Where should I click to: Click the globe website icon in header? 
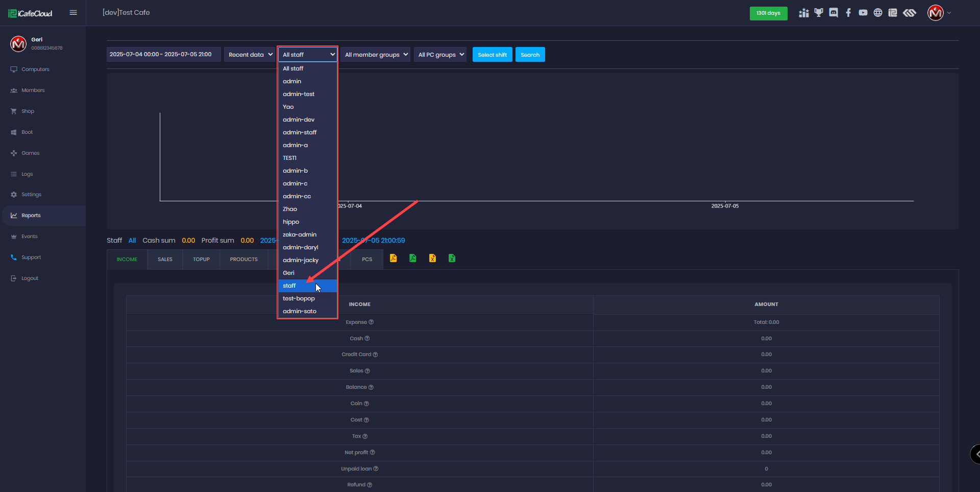coord(878,13)
